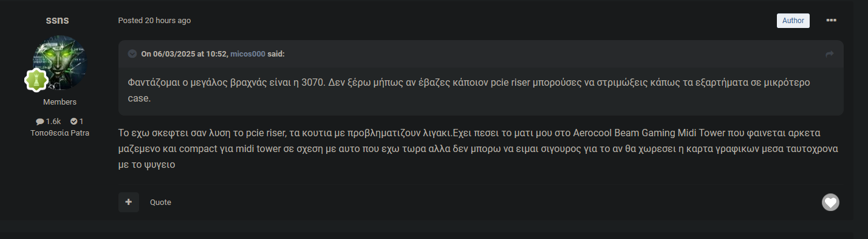The width and height of the screenshot is (868, 239).
Task: Click the On 06/03/2025 at 10:52 quote date
Action: coord(184,54)
